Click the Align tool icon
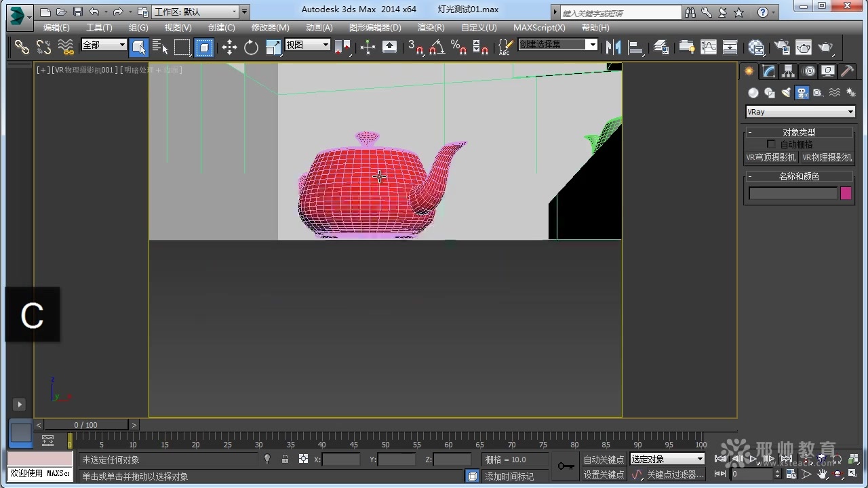Image resolution: width=868 pixels, height=488 pixels. 635,47
